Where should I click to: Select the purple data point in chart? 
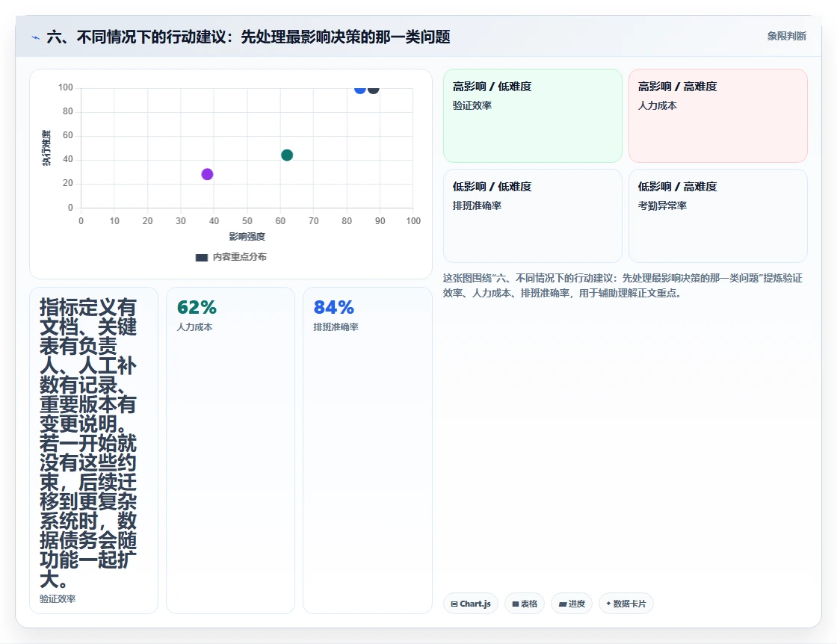click(207, 174)
